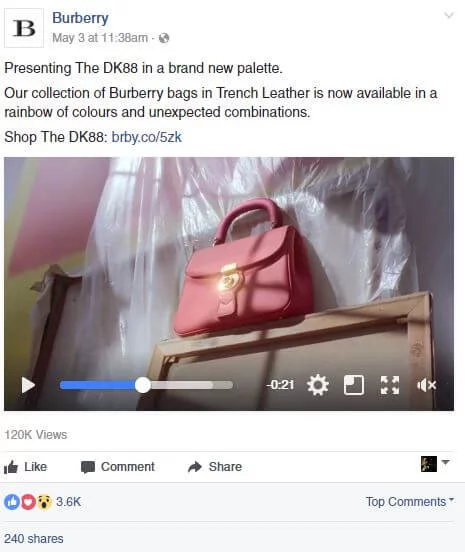This screenshot has width=465, height=552.
Task: Open the profile identity selector arrow
Action: [x=445, y=462]
